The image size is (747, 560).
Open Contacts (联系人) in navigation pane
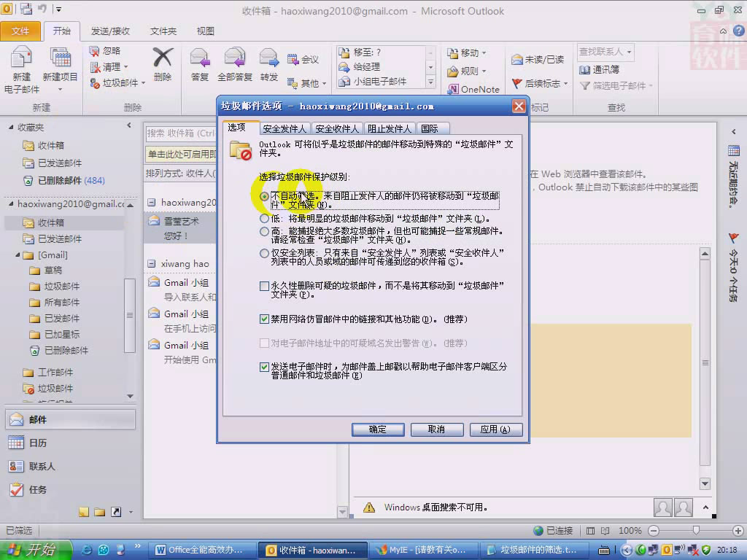pyautogui.click(x=71, y=466)
